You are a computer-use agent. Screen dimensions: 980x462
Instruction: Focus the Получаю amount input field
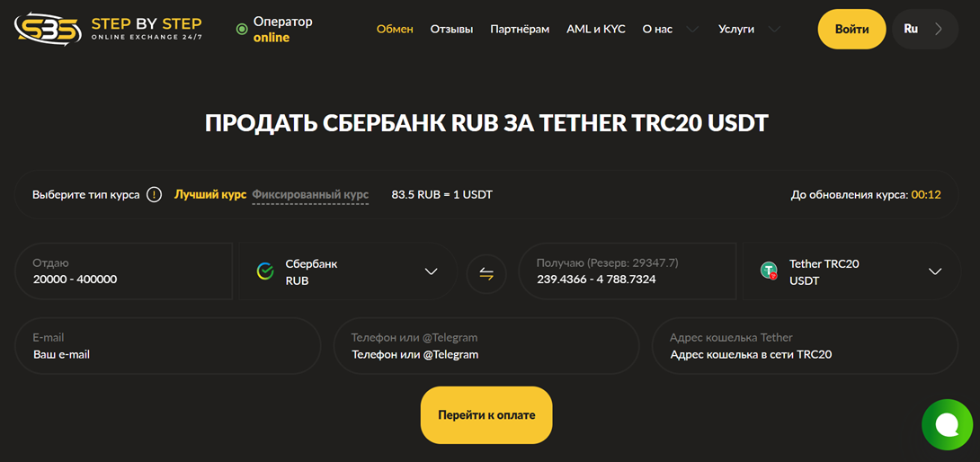628,272
